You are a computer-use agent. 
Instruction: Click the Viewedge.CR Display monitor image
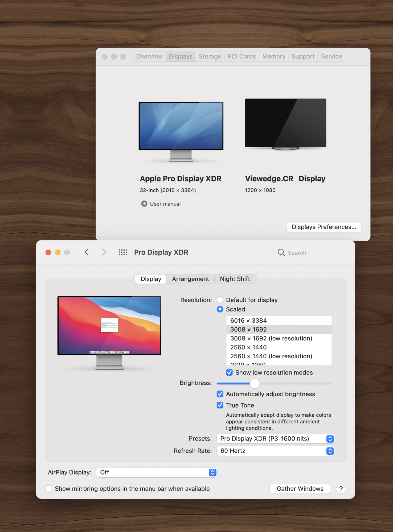tap(285, 124)
